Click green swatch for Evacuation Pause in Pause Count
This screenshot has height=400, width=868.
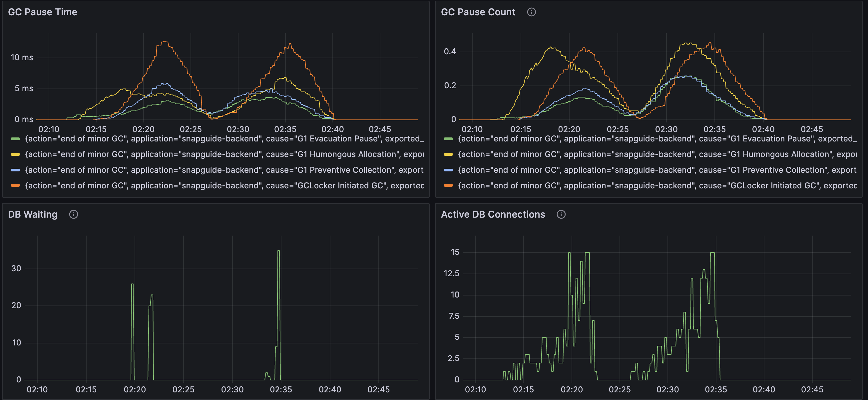(x=448, y=139)
